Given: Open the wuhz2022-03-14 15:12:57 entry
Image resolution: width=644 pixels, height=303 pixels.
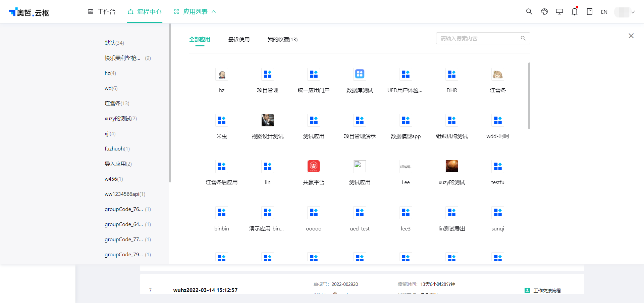Looking at the screenshot, I should click(205, 290).
